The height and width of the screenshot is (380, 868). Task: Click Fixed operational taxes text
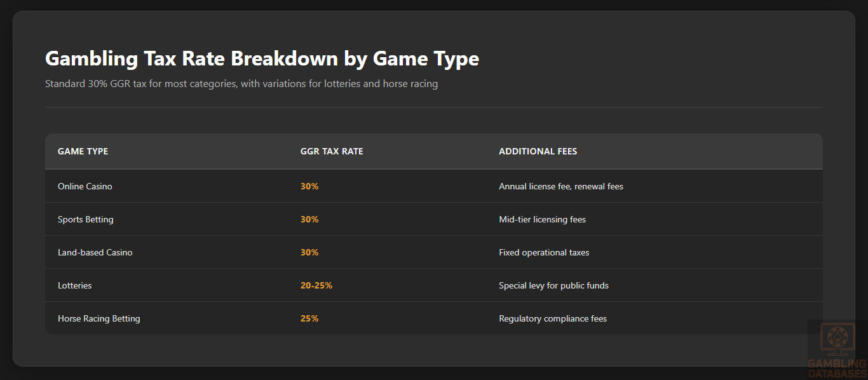pyautogui.click(x=544, y=252)
